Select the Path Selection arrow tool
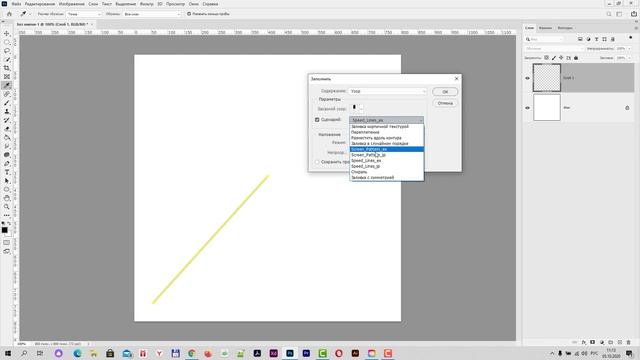Viewport: 640px width, 360px height. (7, 180)
